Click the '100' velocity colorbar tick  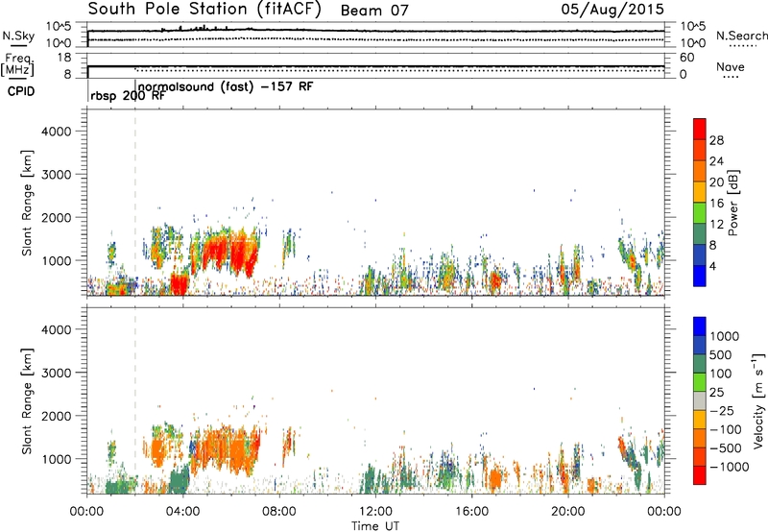tap(721, 374)
